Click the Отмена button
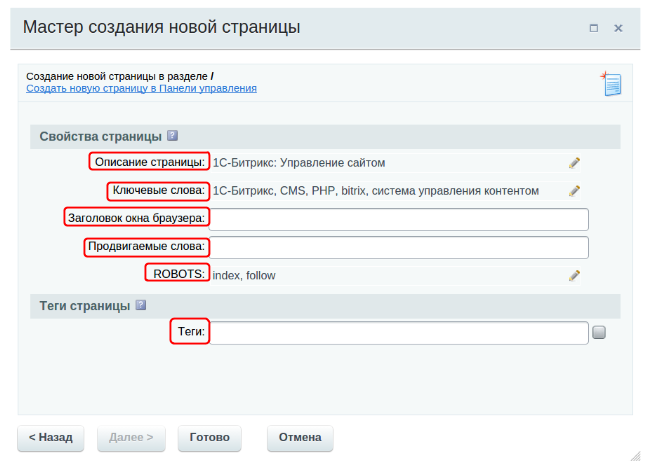This screenshot has height=464, width=647. coord(300,437)
